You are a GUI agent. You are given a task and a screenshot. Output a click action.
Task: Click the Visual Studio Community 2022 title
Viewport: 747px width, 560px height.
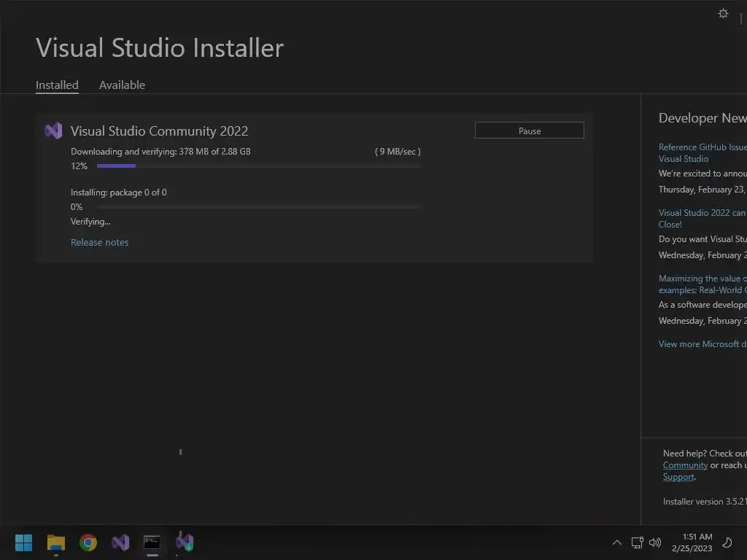coord(159,131)
